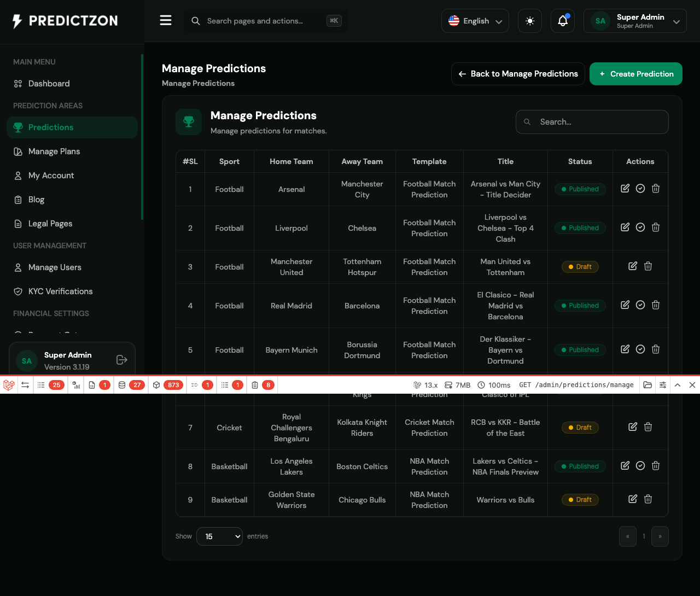Edit the Lakers vs Celtics prediction
Screen dimensions: 700x596
[625, 466]
